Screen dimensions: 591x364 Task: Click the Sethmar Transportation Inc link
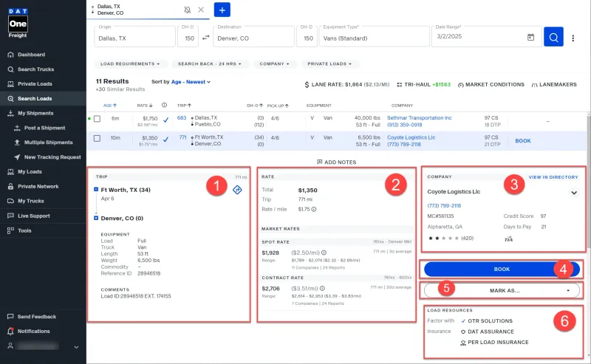pos(419,118)
